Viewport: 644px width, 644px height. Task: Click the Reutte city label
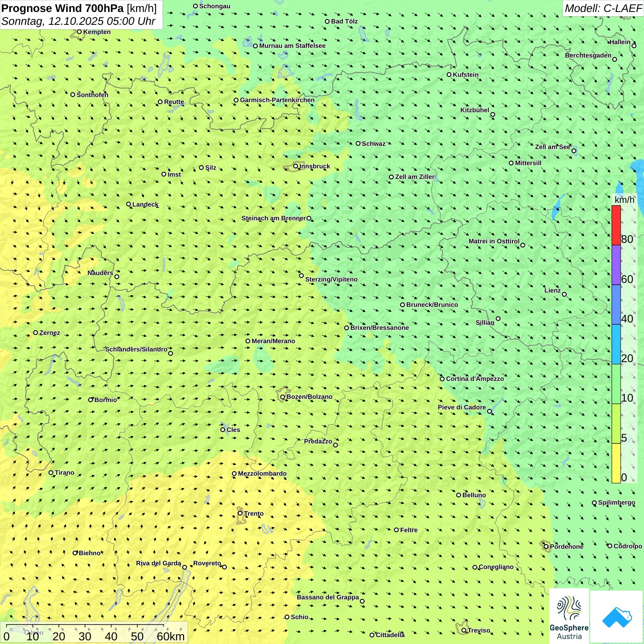click(174, 102)
